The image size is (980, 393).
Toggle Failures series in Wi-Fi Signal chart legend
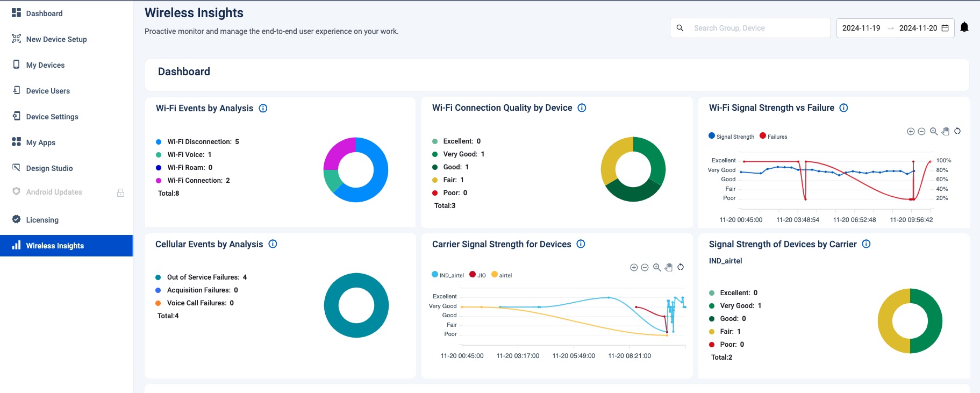(x=774, y=137)
